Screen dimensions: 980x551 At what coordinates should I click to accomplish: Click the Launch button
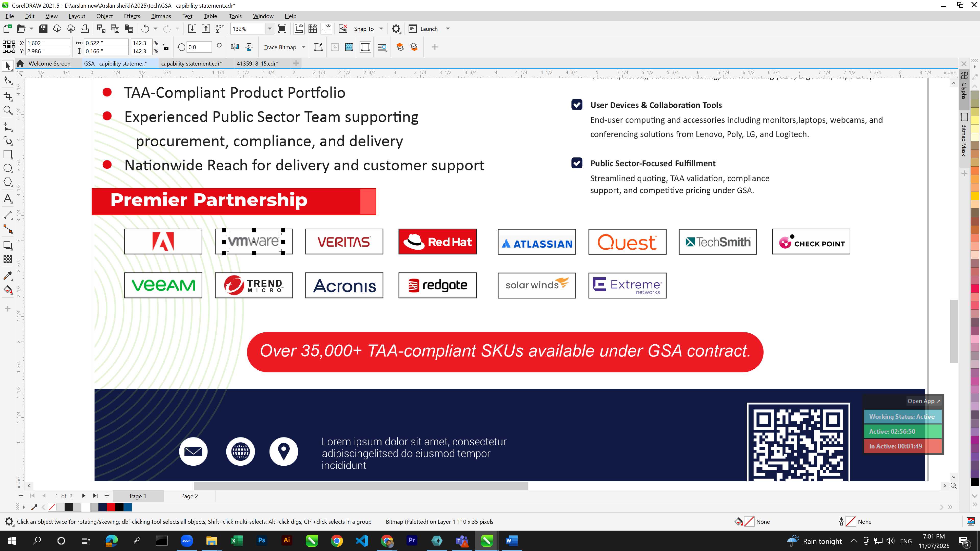pyautogui.click(x=423, y=29)
